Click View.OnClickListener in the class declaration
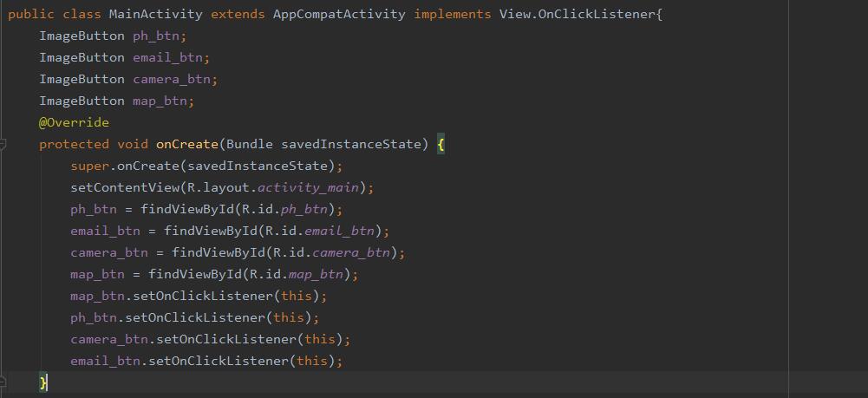The image size is (868, 398). point(578,15)
